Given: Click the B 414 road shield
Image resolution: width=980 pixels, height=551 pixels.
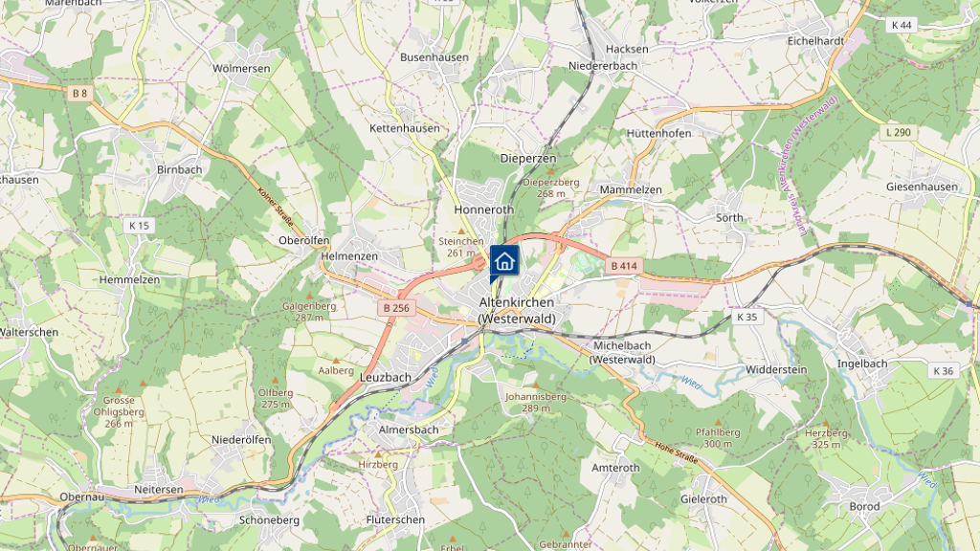Looking at the screenshot, I should 624,266.
